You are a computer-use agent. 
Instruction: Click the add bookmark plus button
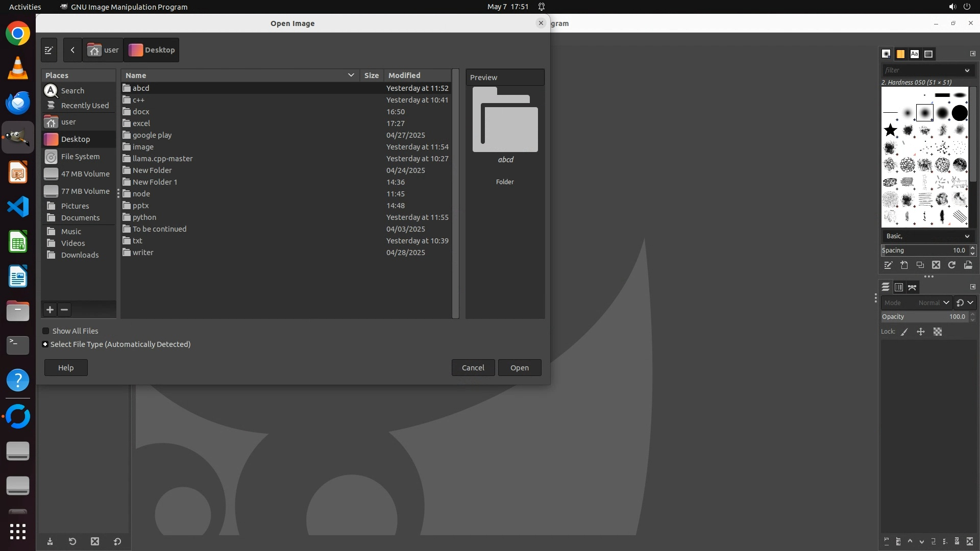point(50,310)
